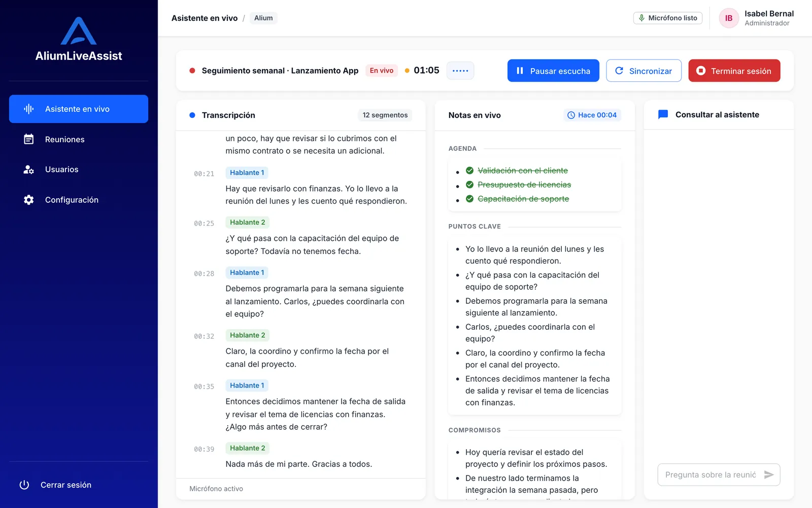Click agenda item Capacitación de soporte
This screenshot has height=508, width=812.
[523, 199]
